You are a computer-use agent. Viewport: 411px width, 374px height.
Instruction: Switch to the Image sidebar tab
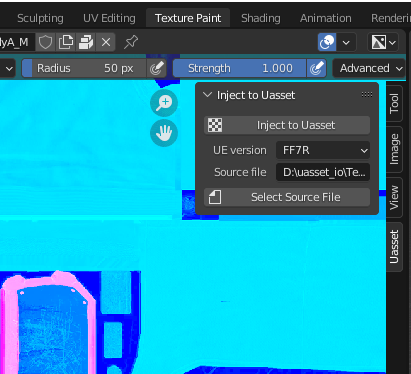394,149
